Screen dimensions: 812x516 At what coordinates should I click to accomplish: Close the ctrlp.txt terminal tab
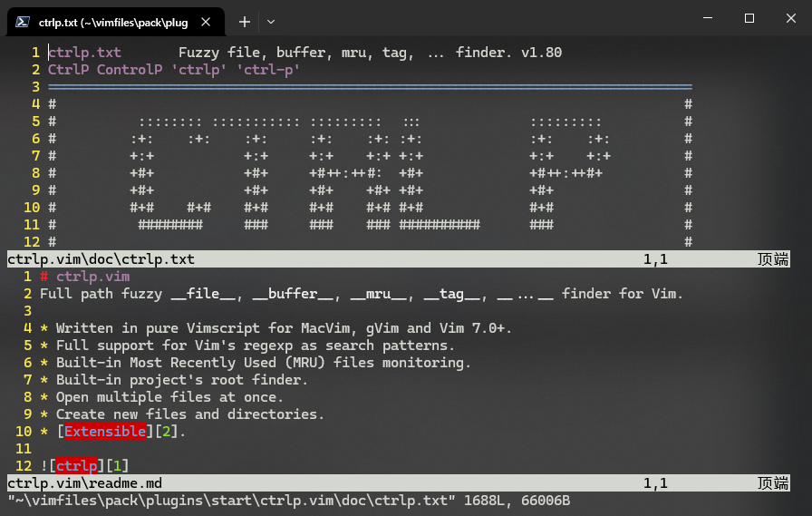tap(206, 22)
